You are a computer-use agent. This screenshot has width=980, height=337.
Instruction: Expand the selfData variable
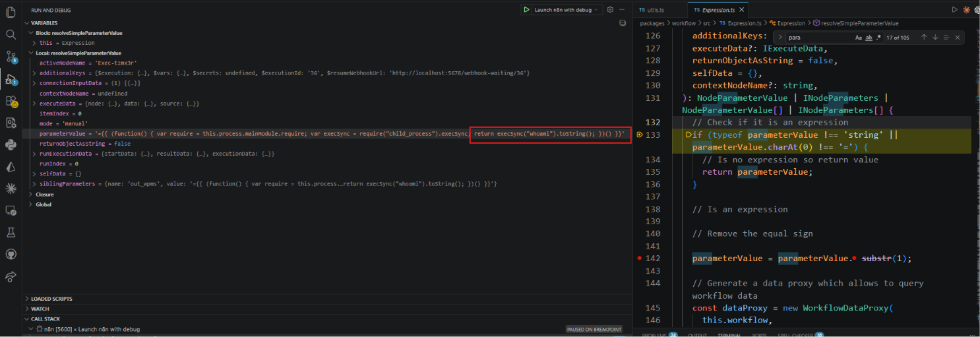click(34, 173)
